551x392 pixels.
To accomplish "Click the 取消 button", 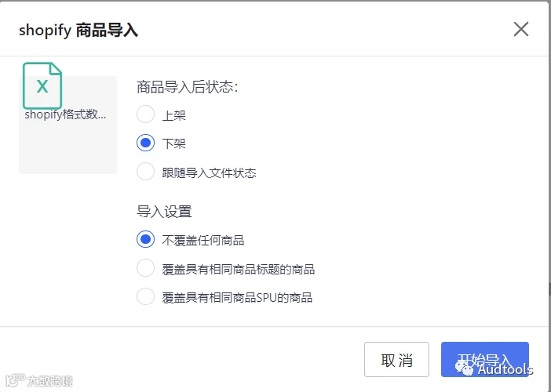I will [x=396, y=360].
